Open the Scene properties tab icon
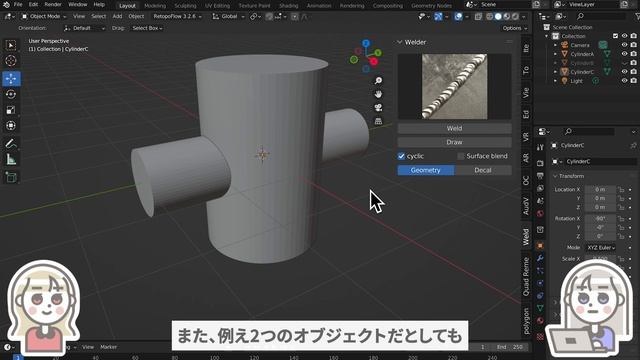Screen dimensions: 640x360 [x=540, y=201]
